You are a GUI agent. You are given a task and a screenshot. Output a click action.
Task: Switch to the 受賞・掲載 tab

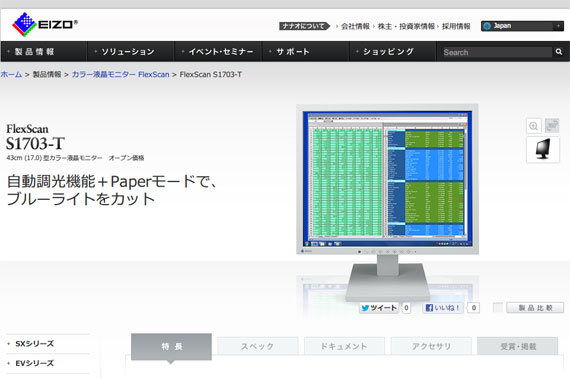518,346
